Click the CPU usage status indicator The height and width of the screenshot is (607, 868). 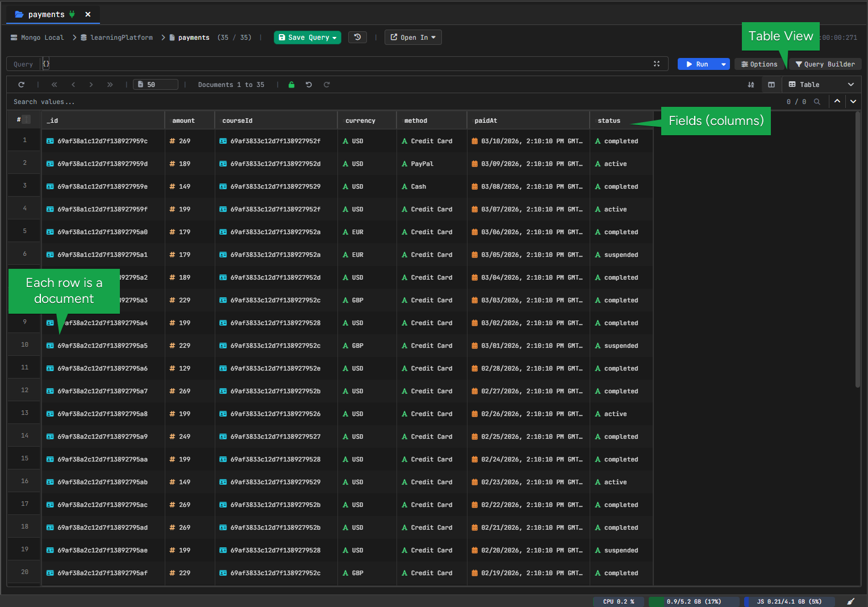click(x=619, y=601)
